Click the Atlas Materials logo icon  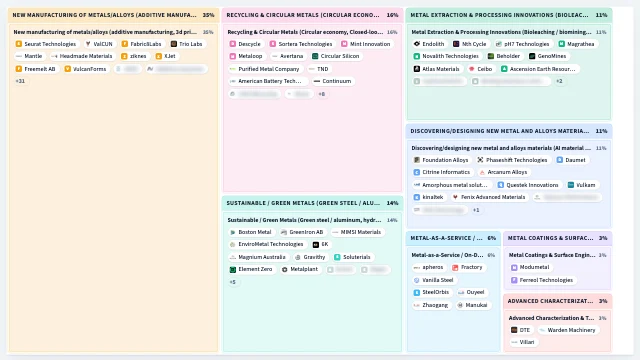[417, 69]
